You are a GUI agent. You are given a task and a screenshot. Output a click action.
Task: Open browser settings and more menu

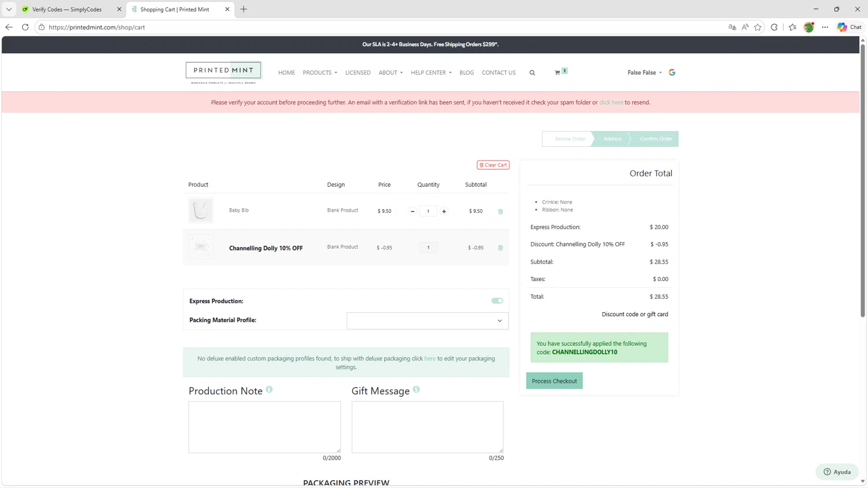pyautogui.click(x=825, y=27)
